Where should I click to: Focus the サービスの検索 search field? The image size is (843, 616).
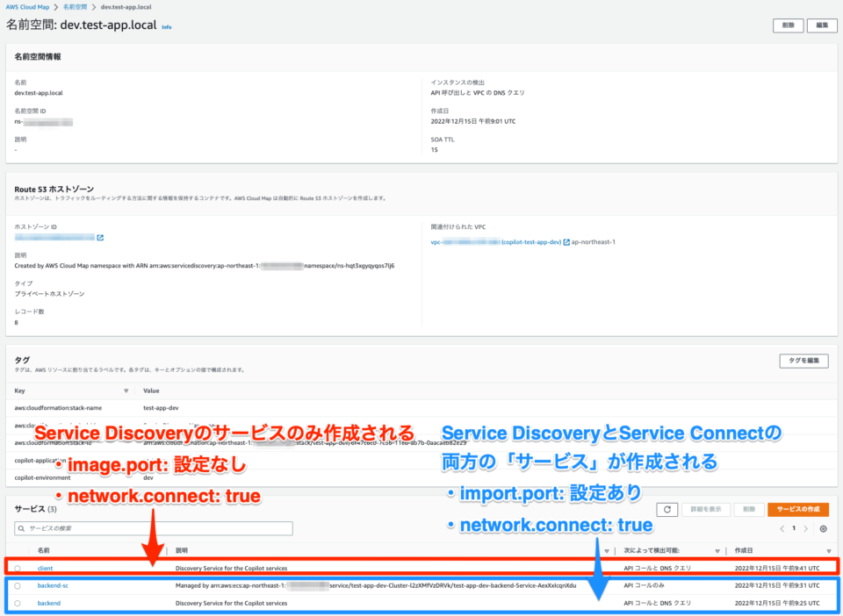154,528
